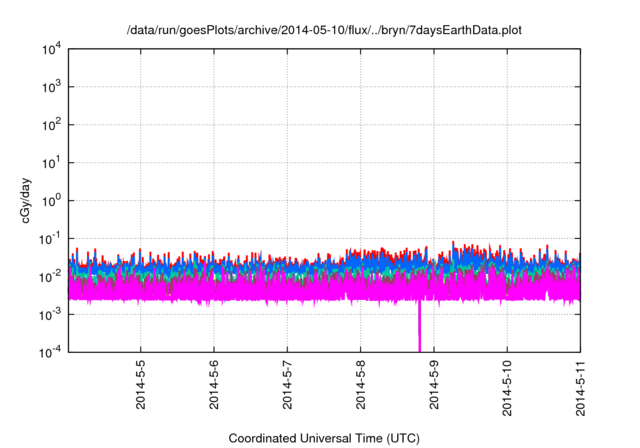This screenshot has height=448, width=640.
Task: Click the Coordinated Universal Time (UTC) label
Action: tap(324, 438)
